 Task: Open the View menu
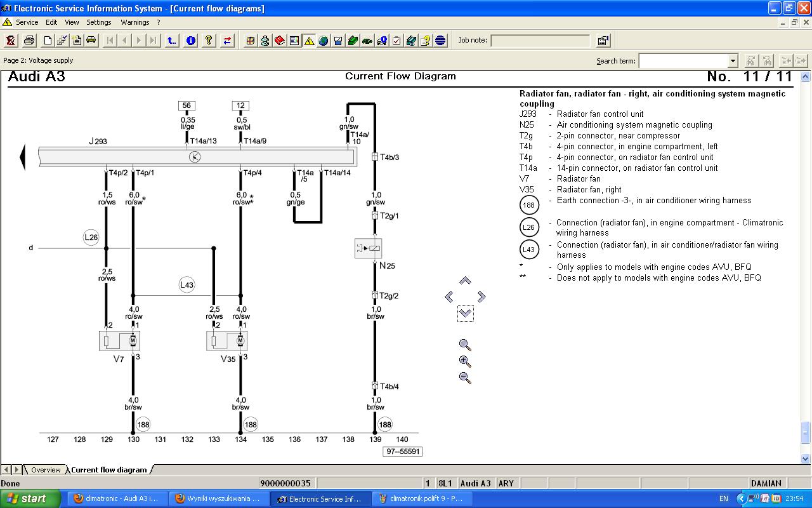pos(72,22)
